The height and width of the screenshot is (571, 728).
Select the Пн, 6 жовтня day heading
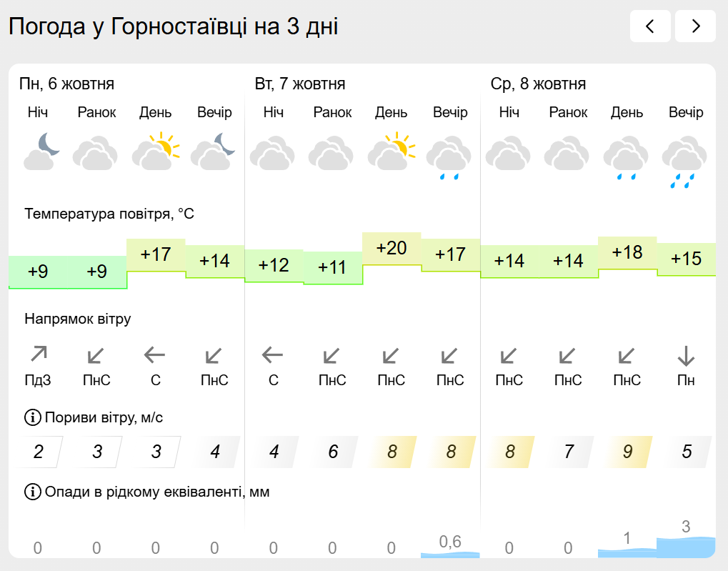point(66,84)
